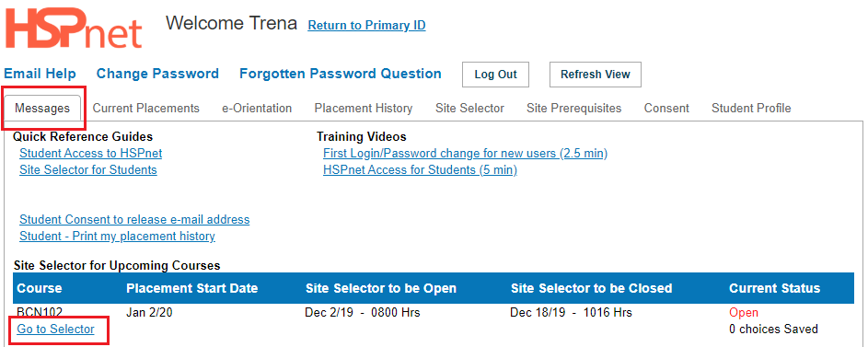
Task: Open Student Consent to release e-mail address
Action: (134, 220)
